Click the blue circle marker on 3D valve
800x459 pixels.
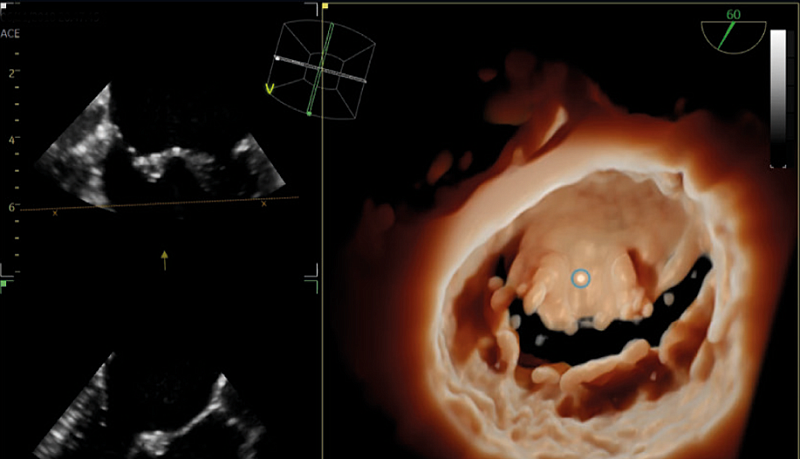580,278
